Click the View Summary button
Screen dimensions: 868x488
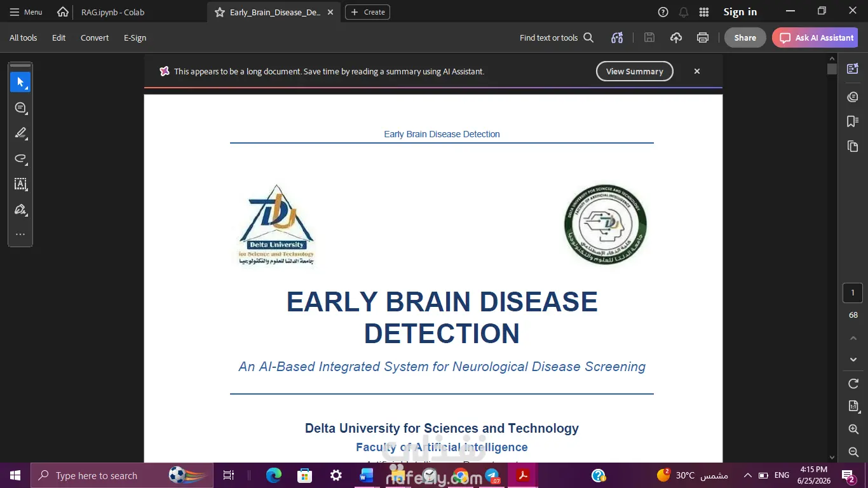634,71
